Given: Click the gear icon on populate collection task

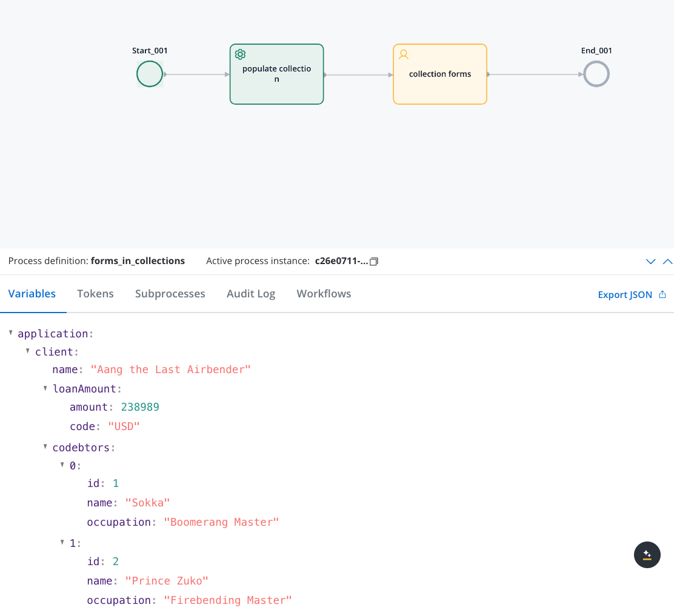Looking at the screenshot, I should 240,55.
